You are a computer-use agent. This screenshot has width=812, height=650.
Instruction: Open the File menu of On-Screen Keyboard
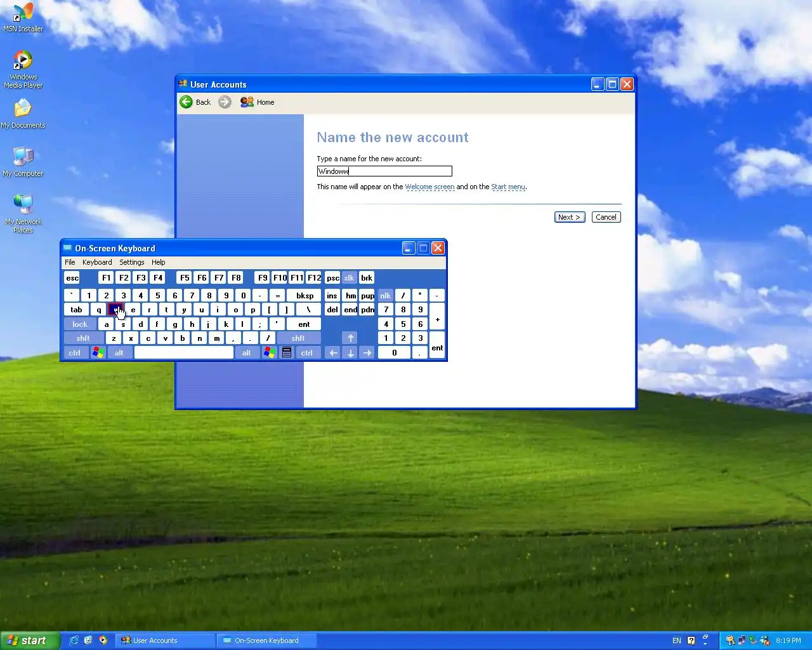point(70,262)
